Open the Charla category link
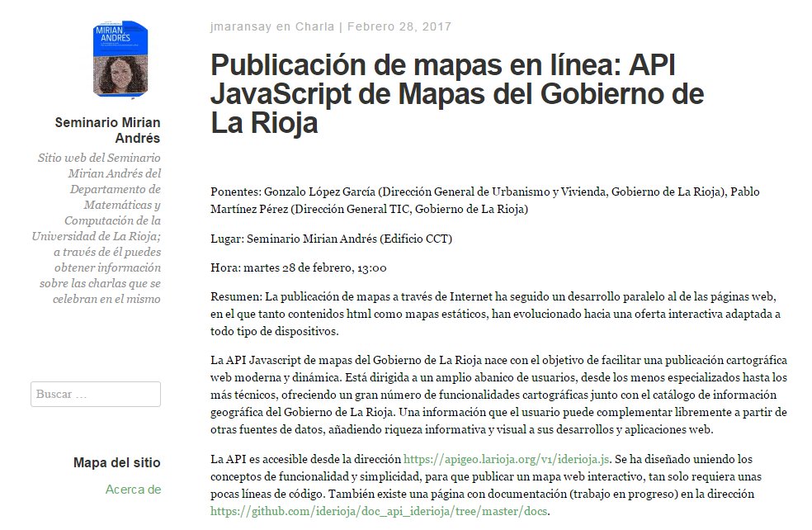 (x=315, y=26)
